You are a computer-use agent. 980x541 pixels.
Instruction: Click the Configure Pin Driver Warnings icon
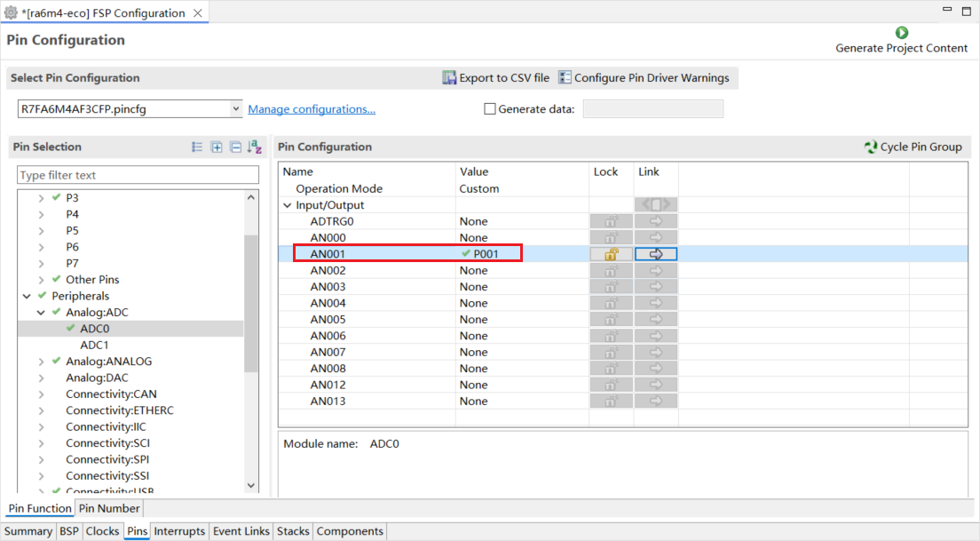[x=565, y=77]
